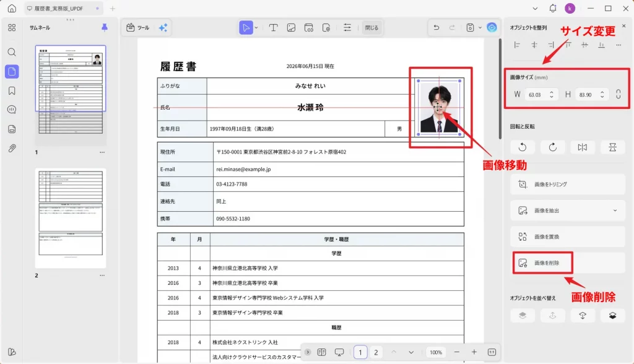The width and height of the screenshot is (634, 364).
Task: Go to next page down chevron
Action: click(x=411, y=352)
